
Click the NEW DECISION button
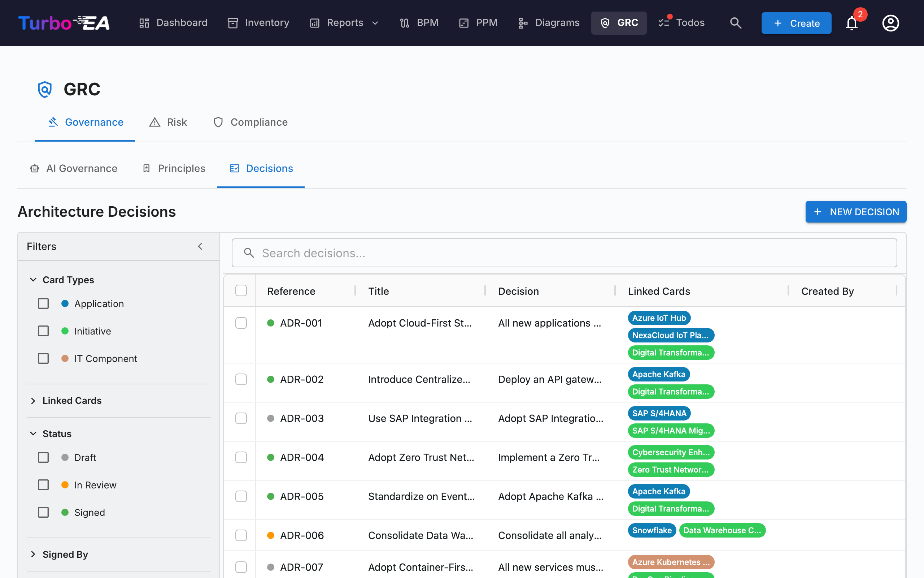click(856, 212)
